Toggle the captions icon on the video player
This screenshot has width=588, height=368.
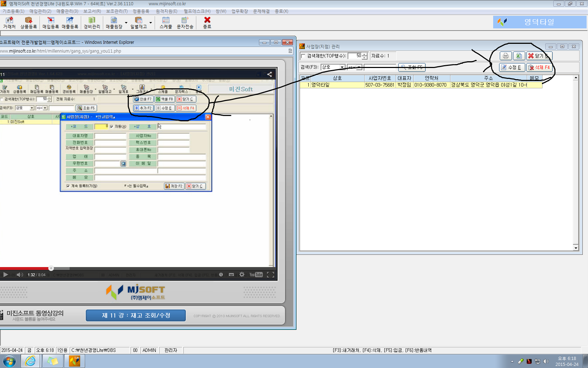[x=231, y=275]
